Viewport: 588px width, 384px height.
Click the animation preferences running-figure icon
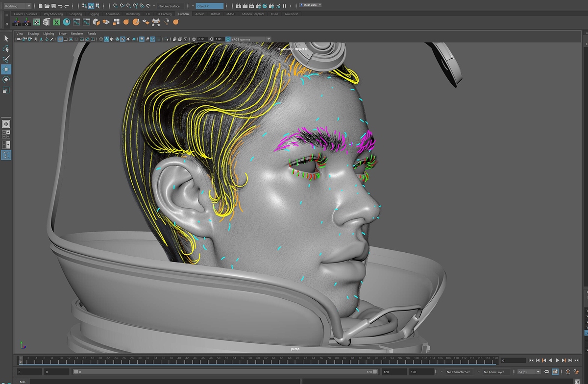[x=577, y=372]
